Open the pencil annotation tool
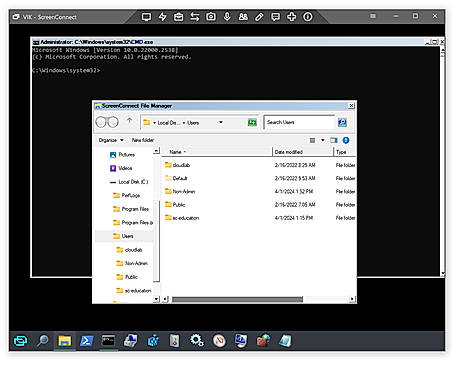 (259, 17)
